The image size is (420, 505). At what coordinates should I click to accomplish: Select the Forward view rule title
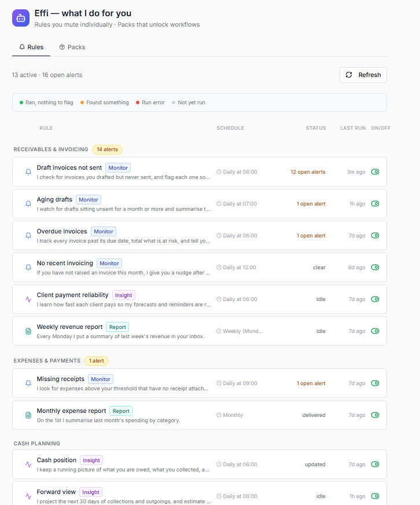(56, 492)
